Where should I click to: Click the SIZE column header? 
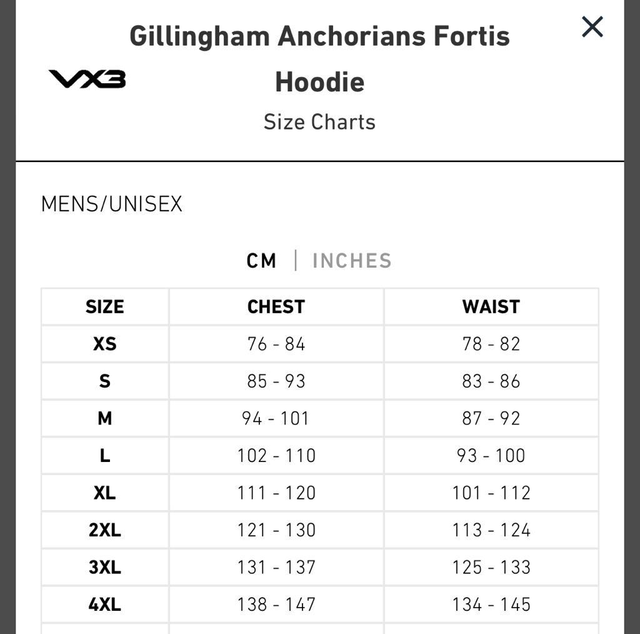[x=105, y=307]
